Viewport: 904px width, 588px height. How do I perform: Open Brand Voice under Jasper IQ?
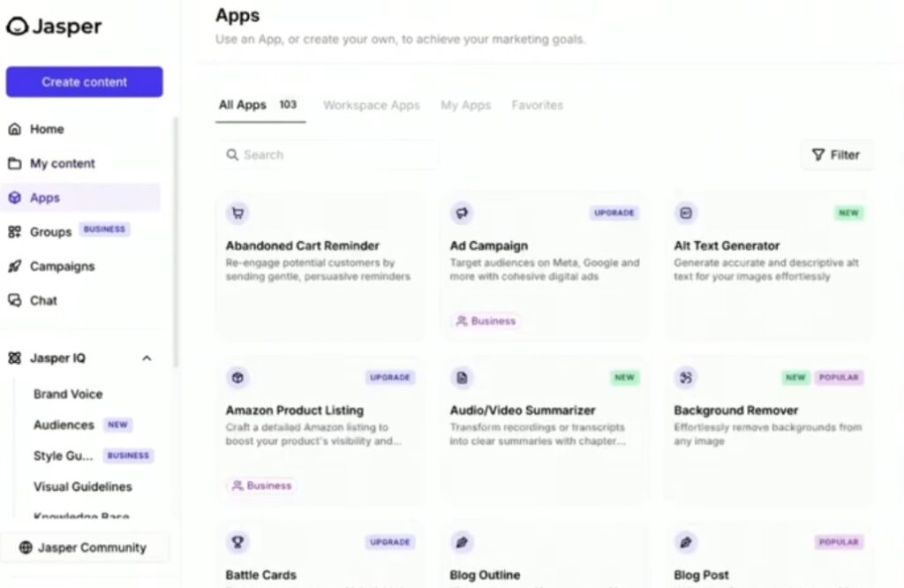[68, 395]
